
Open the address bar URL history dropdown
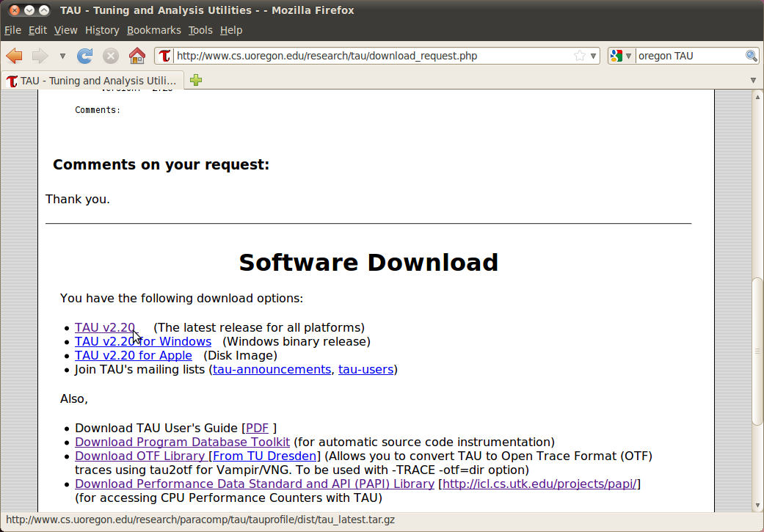coord(593,56)
